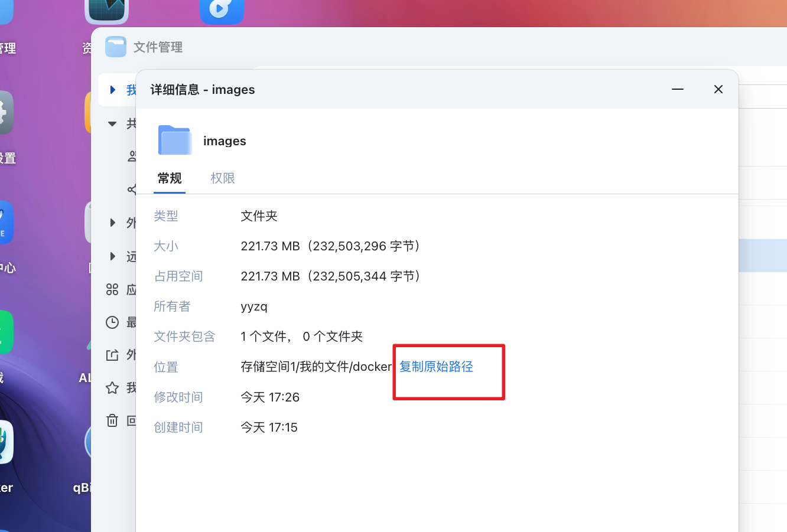This screenshot has height=532, width=787.
Task: Click the File Manager app icon in title bar
Action: coord(116,47)
